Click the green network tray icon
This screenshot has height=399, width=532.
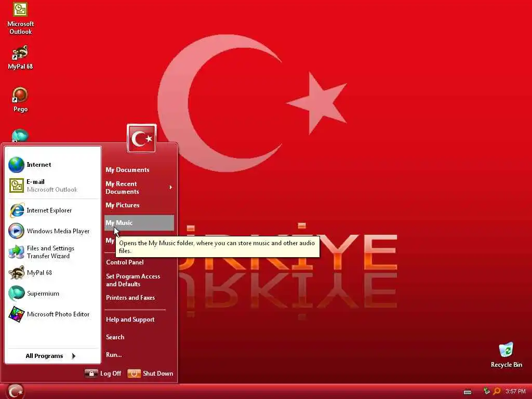point(486,391)
